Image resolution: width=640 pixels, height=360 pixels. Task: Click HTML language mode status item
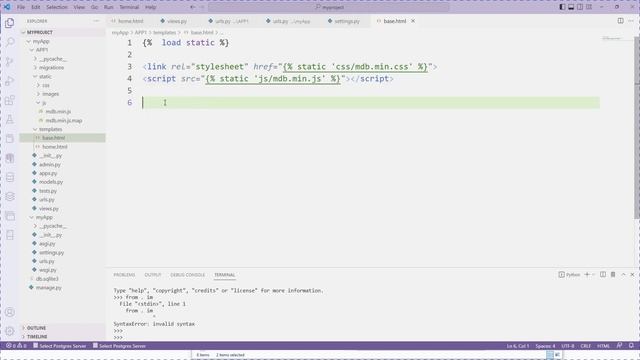click(603, 346)
